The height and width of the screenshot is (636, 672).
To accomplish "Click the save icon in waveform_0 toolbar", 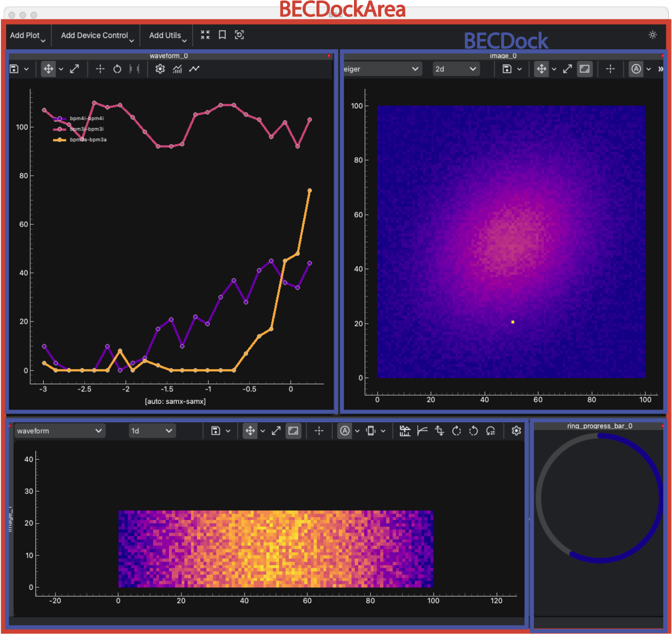I will point(14,69).
